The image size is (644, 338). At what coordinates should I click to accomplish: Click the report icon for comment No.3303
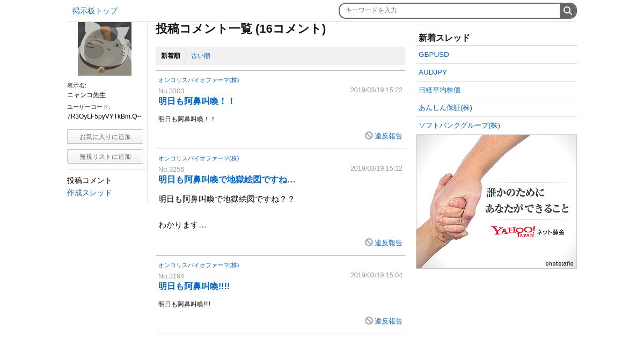pos(369,136)
